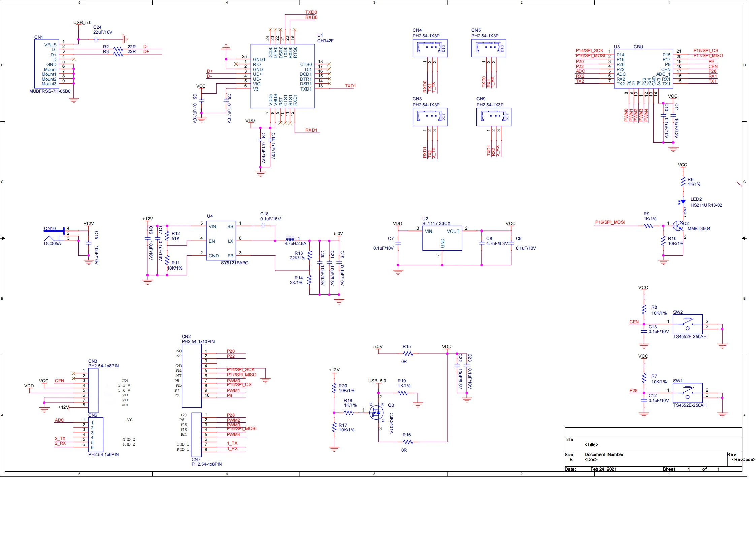Select the R15 0R resistor symbol
Viewport: 756px width, 534px height.
[x=408, y=354]
